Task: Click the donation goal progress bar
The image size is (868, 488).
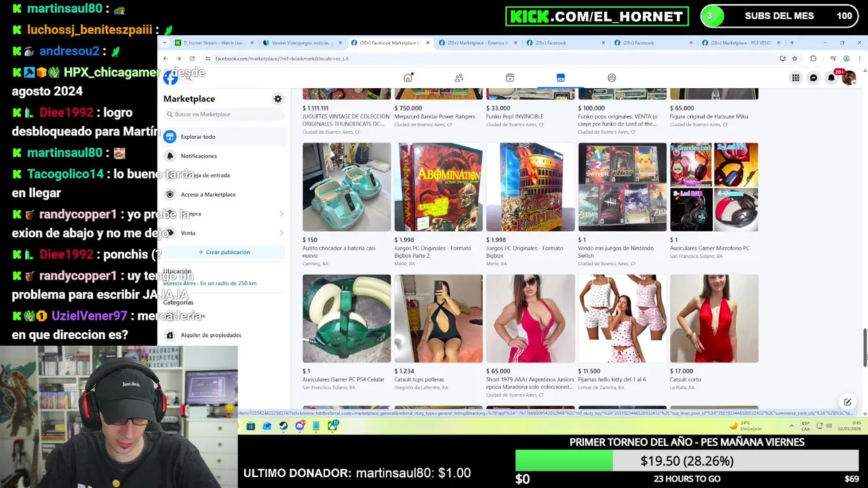Action: point(688,461)
